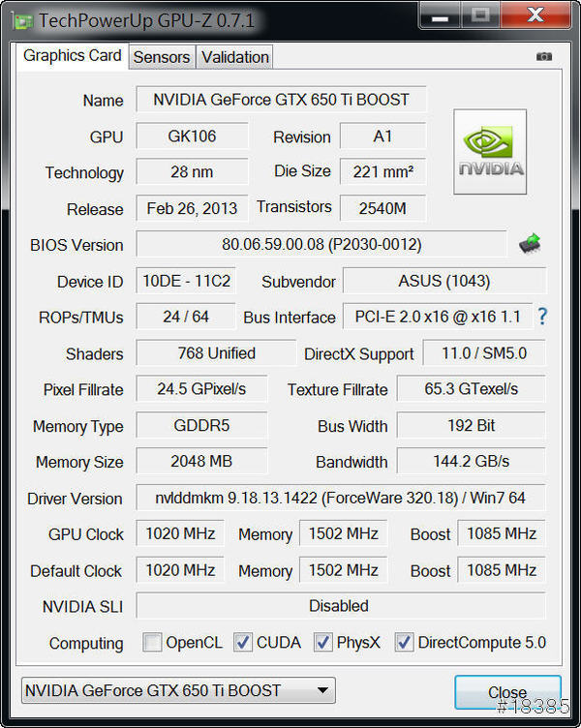
Task: Click the BIOS save chip icon
Action: coord(530,243)
